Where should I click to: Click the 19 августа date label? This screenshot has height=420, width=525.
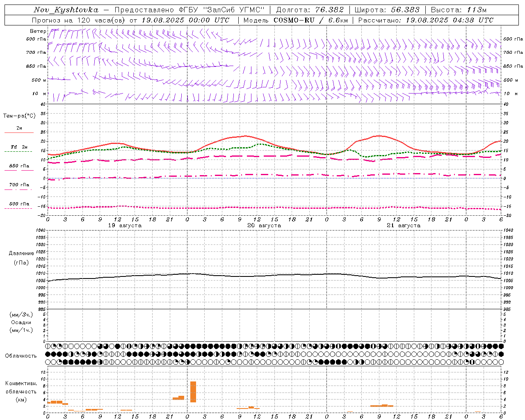tap(125, 226)
